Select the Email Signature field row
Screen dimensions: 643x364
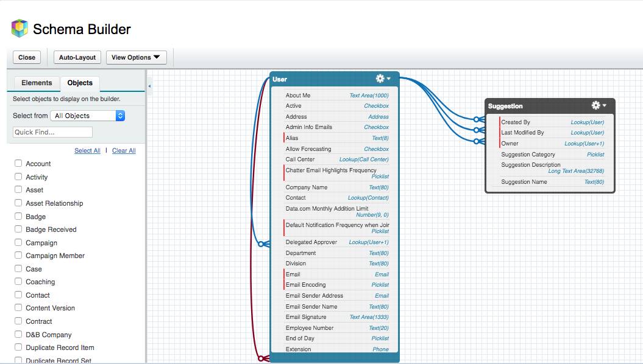point(336,317)
